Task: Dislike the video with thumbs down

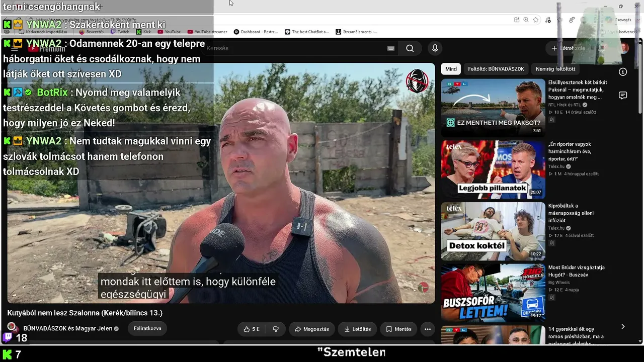Action: (x=276, y=329)
